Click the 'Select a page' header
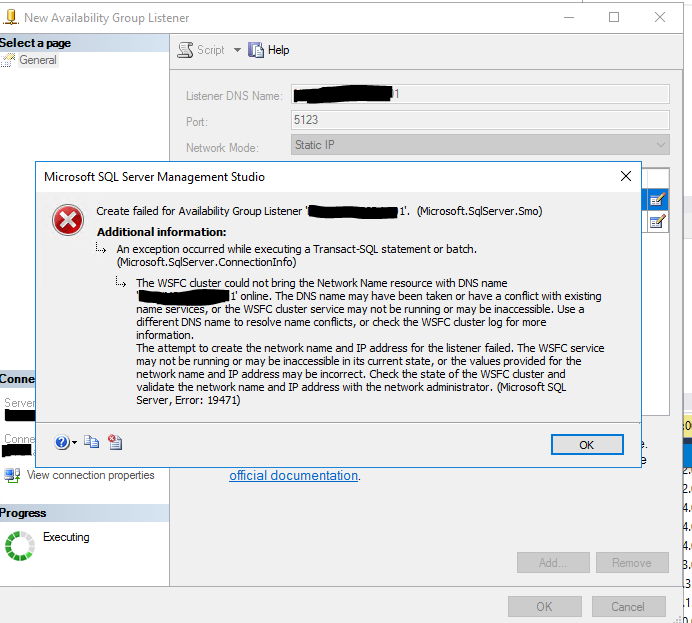Viewport: 692px width, 623px height. click(x=84, y=43)
